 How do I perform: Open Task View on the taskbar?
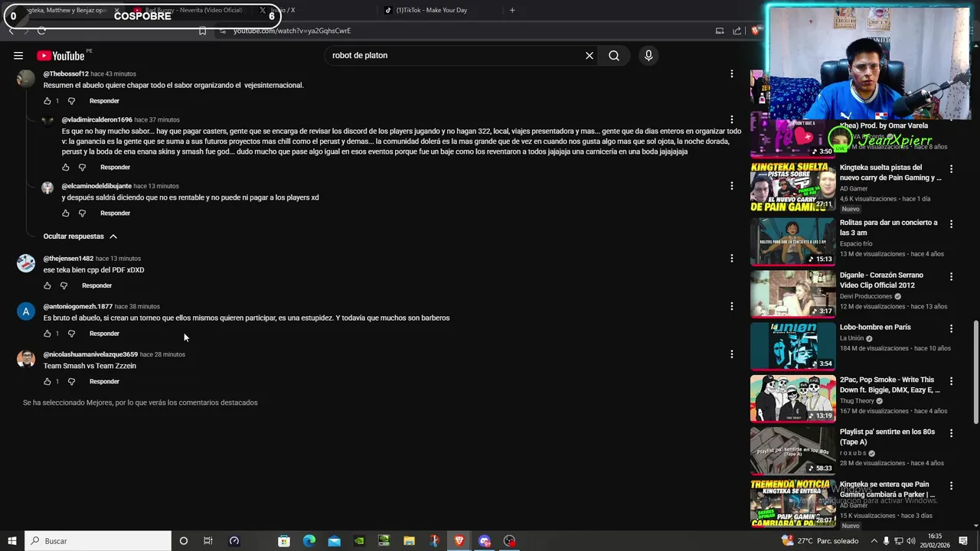tap(207, 541)
